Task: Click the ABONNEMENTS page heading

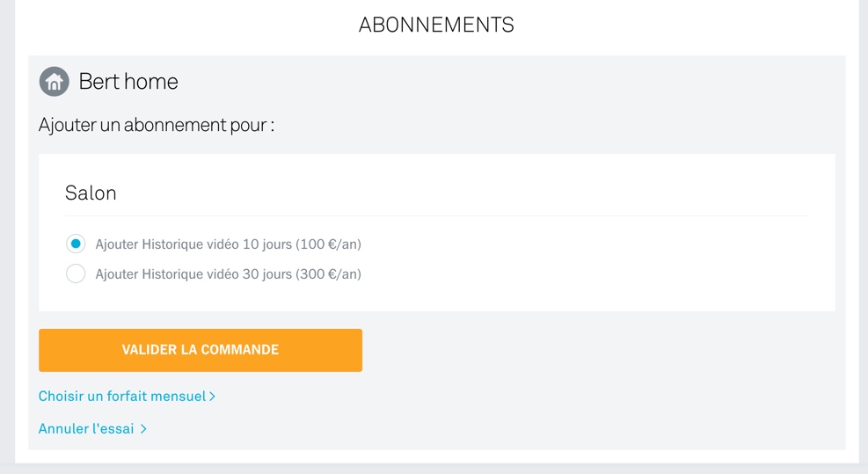Action: pos(436,26)
